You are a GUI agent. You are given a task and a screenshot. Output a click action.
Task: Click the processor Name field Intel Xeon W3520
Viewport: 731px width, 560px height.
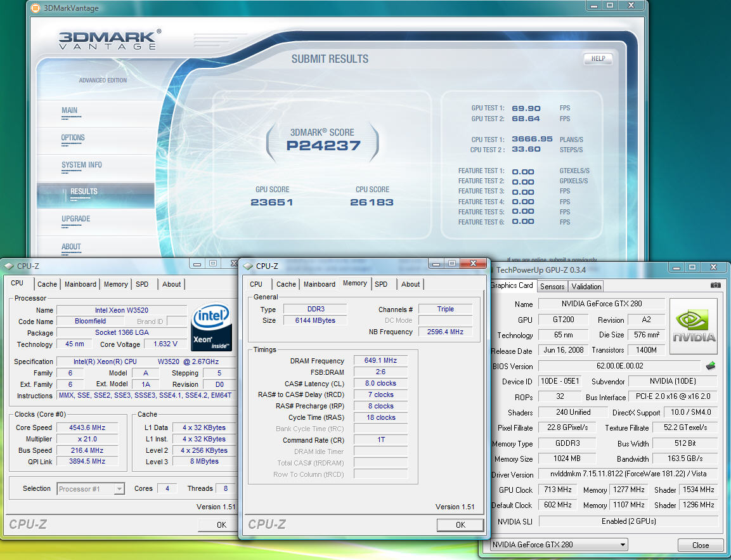coord(121,310)
